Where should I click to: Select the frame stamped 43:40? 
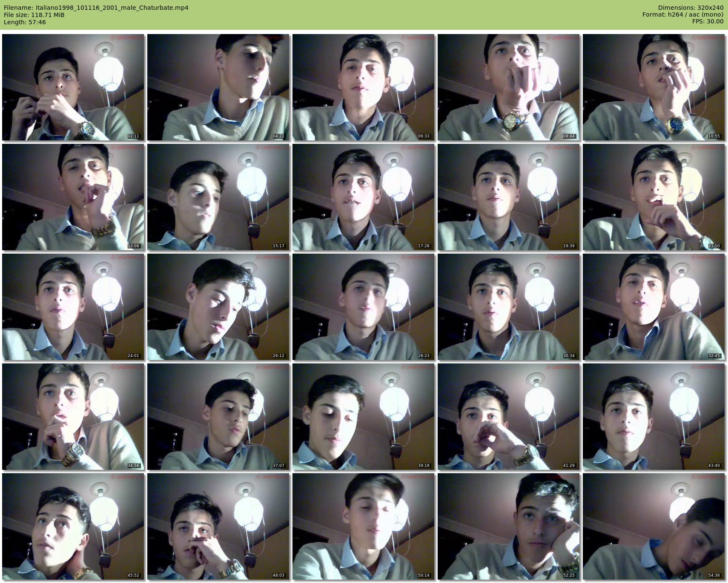[x=654, y=417]
